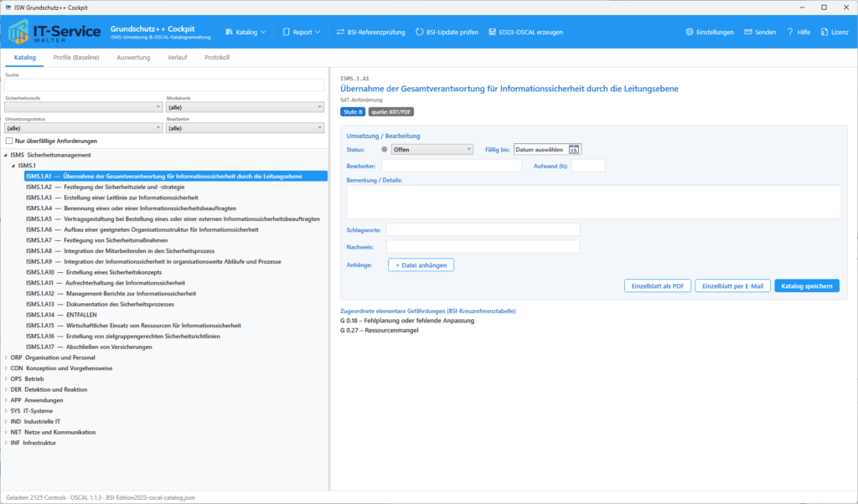Open Hilfe help
858x504 pixels.
click(799, 33)
